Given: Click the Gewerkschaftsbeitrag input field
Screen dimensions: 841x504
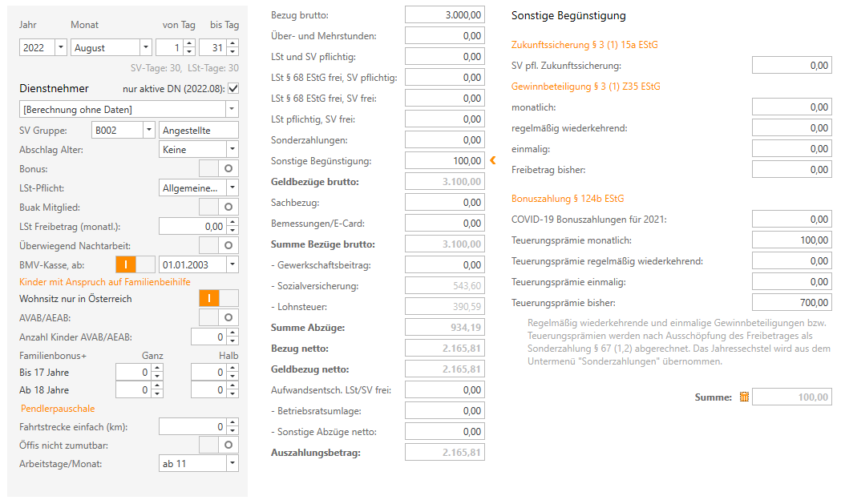Looking at the screenshot, I should point(445,265).
